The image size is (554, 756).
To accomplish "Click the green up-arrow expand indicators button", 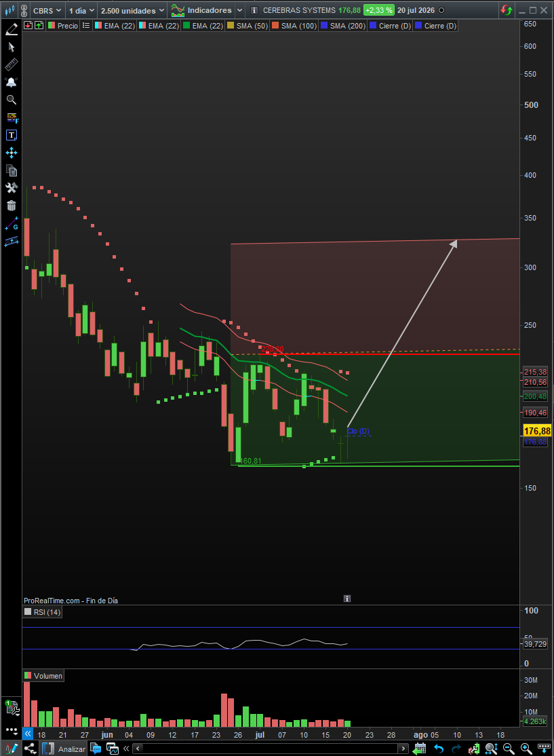I will (39, 25).
